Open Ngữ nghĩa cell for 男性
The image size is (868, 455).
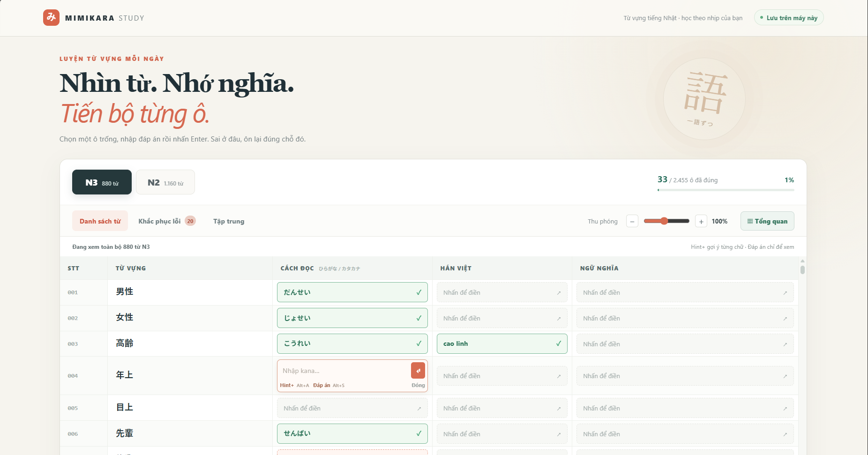685,292
